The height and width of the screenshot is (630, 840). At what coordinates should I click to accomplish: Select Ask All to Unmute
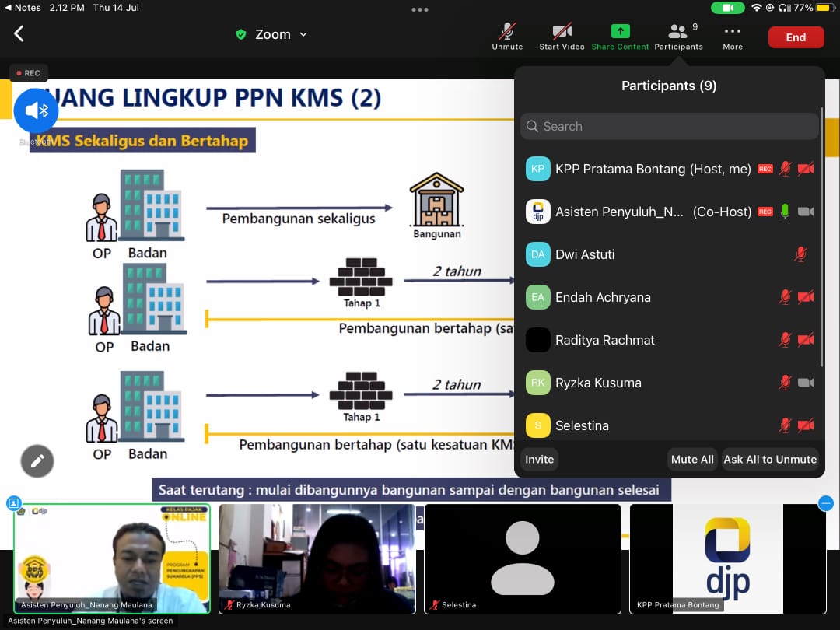pyautogui.click(x=769, y=459)
